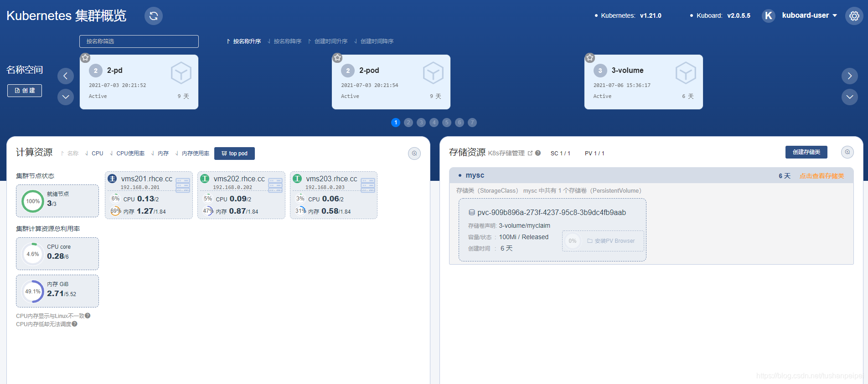Sort compute nodes by 名称
868x384 pixels.
[70, 154]
